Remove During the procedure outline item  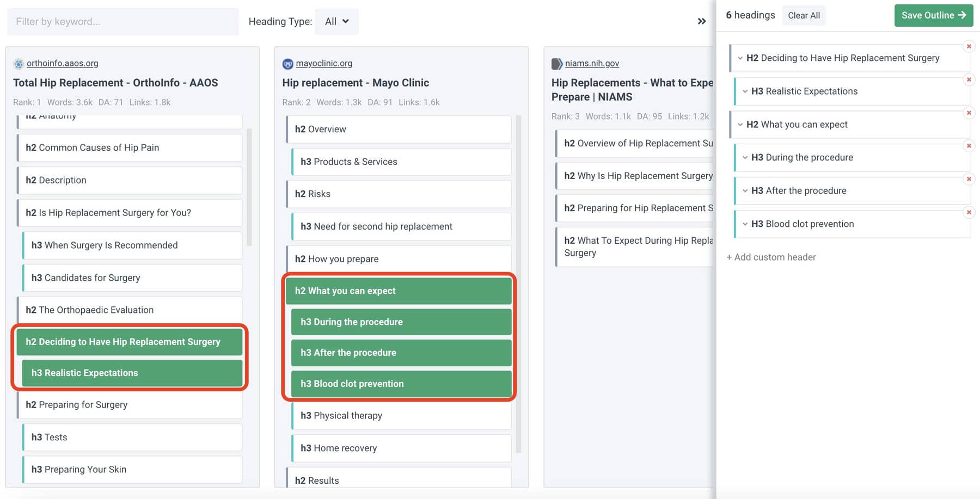click(969, 146)
